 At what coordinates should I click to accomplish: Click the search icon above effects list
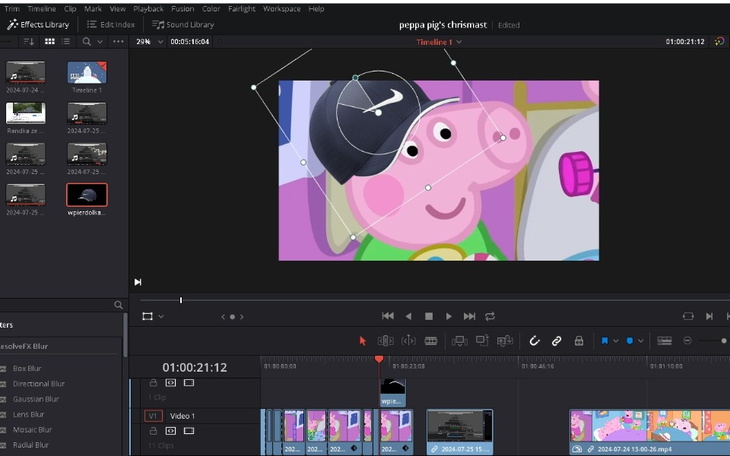pos(118,305)
